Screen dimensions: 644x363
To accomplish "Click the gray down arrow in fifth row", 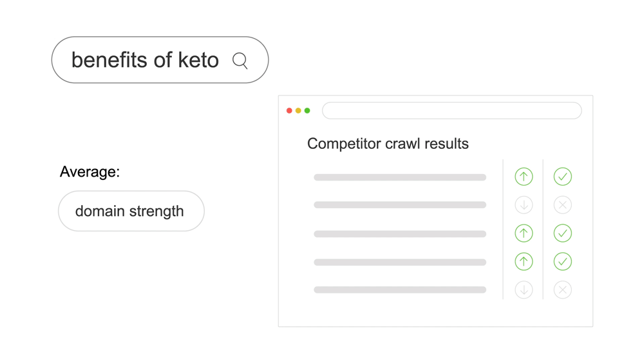I will click(x=524, y=290).
